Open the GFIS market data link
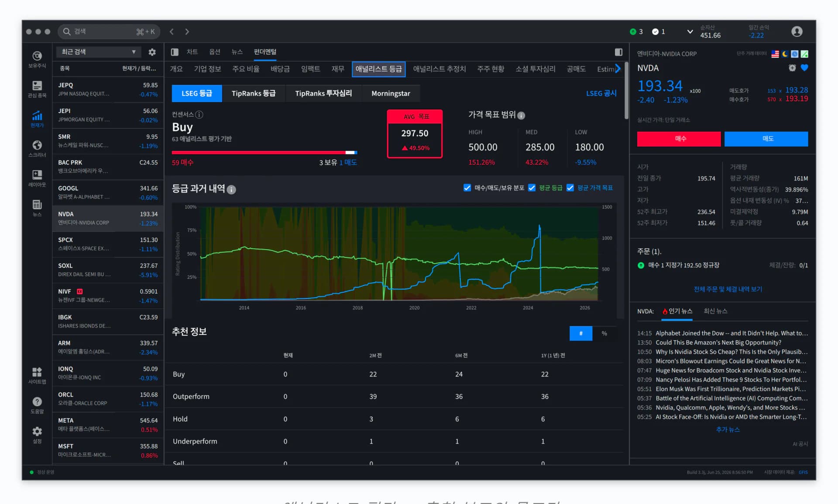The width and height of the screenshot is (838, 504). 803,472
